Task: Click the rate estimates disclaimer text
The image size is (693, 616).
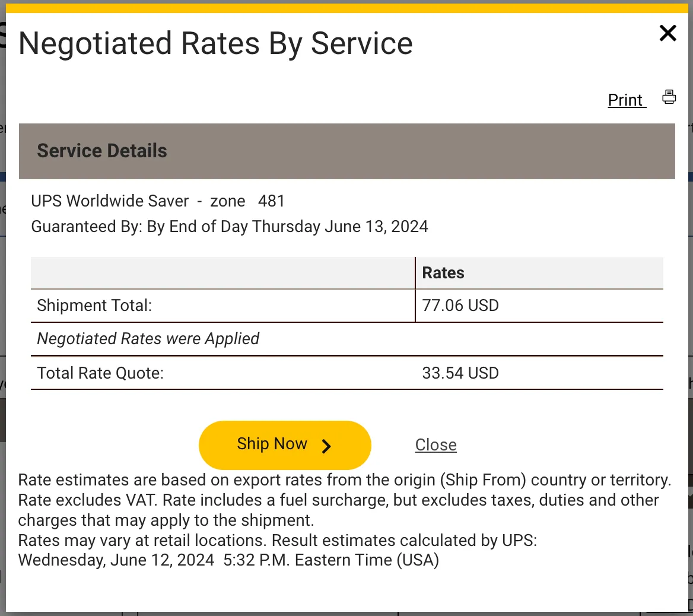Action: 343,500
